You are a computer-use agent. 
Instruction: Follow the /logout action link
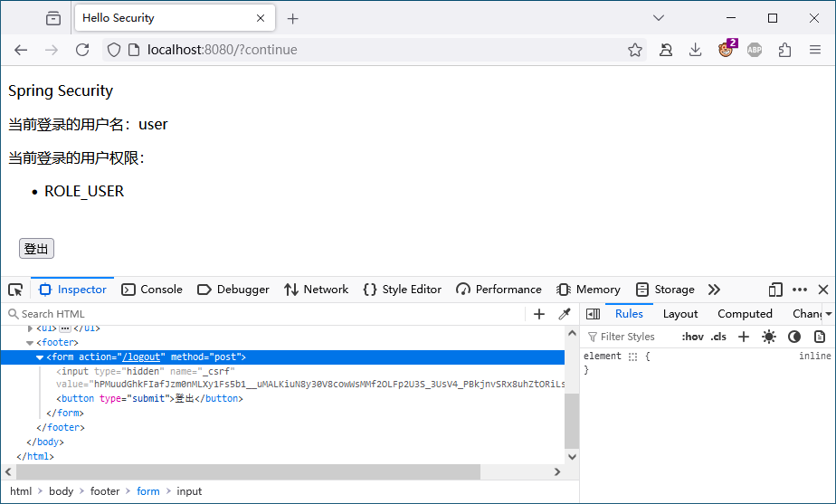coord(141,357)
